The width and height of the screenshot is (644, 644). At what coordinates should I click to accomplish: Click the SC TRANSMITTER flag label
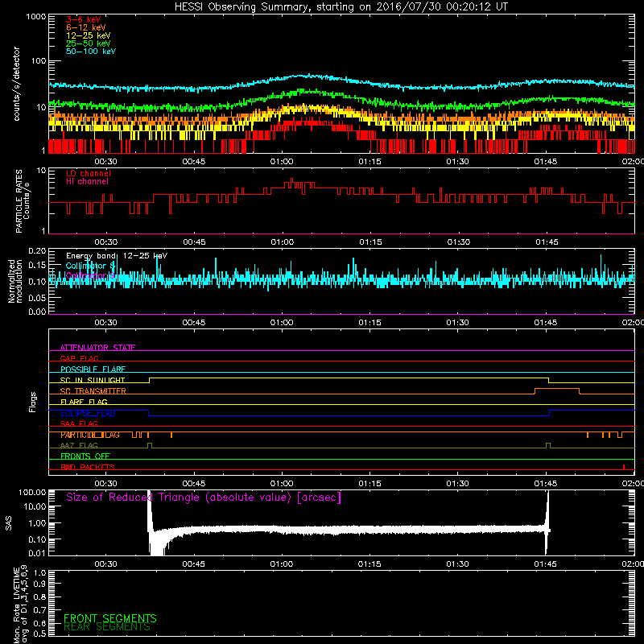[x=93, y=391]
